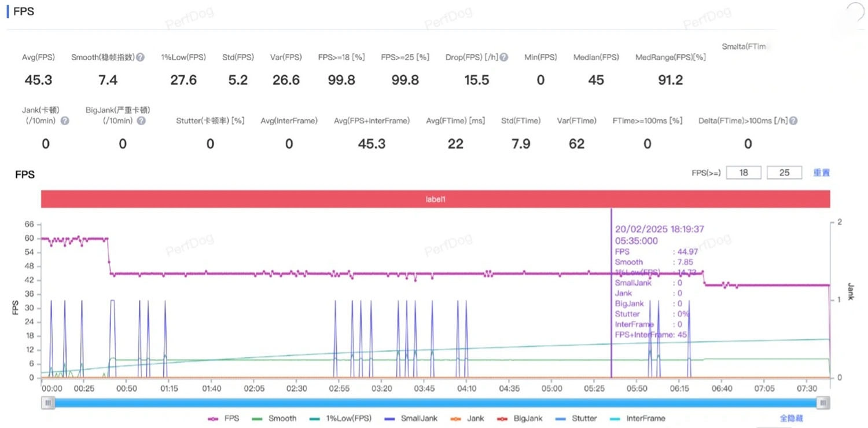Screen dimensions: 868x428
Task: Click the Min(FPS) label
Action: tap(540, 57)
